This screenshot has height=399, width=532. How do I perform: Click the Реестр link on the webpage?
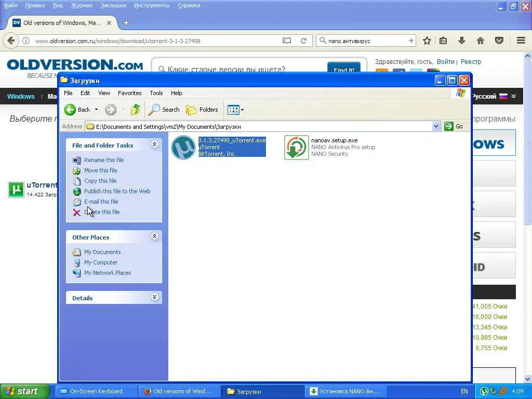471,62
